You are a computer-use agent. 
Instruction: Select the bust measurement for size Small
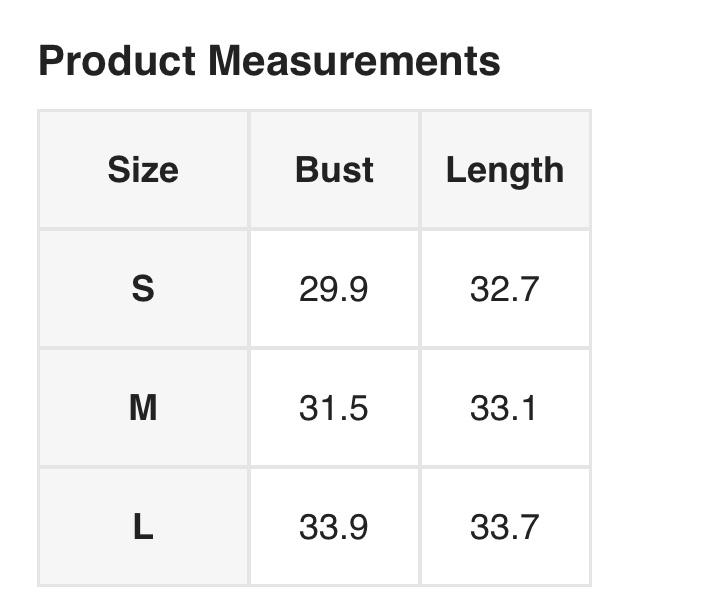tap(334, 289)
